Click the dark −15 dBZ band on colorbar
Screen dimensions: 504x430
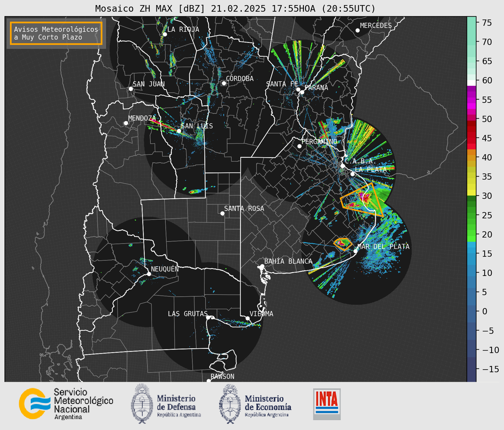(471, 369)
